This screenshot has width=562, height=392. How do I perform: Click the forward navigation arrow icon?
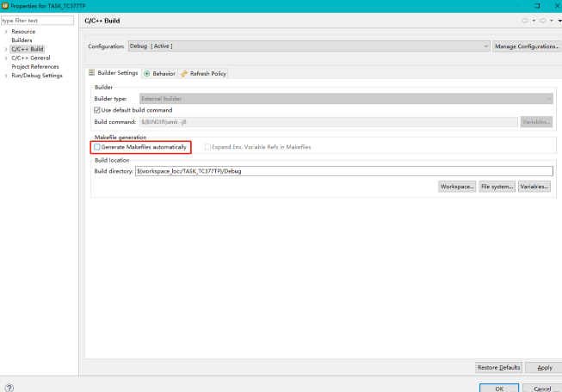click(542, 20)
